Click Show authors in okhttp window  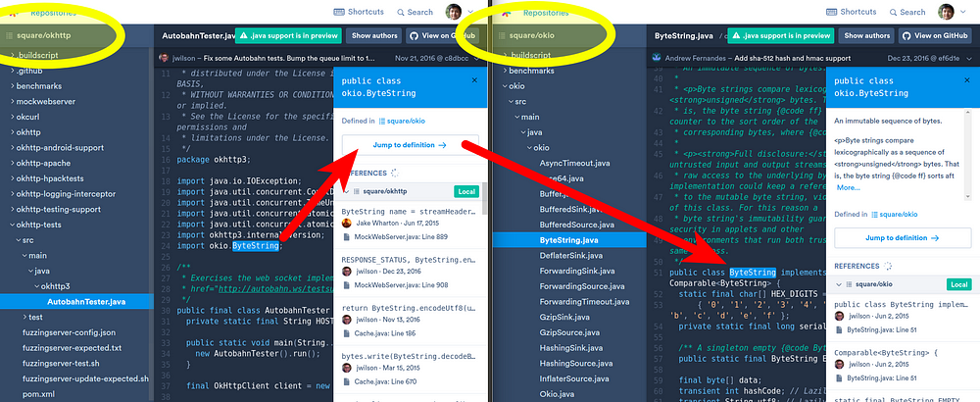coord(374,35)
